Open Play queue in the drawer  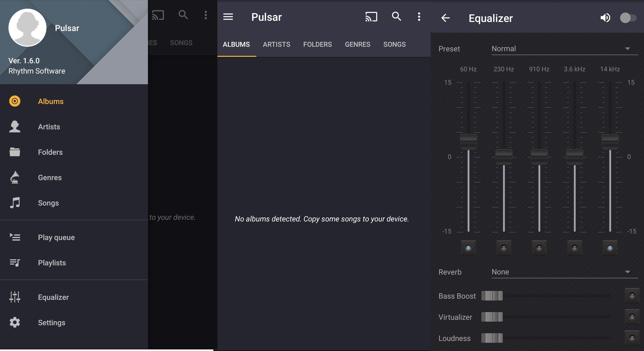click(x=56, y=237)
